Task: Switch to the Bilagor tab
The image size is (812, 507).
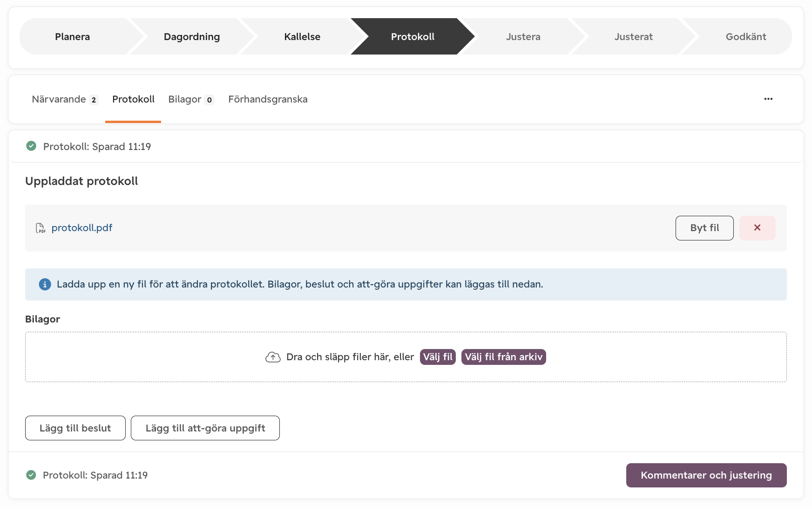Action: (x=191, y=99)
